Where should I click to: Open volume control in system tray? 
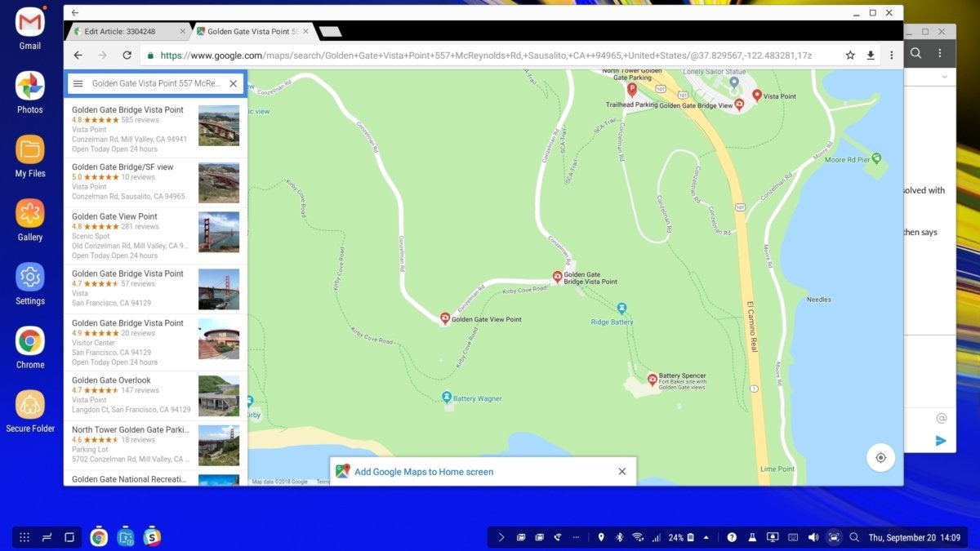(x=813, y=537)
